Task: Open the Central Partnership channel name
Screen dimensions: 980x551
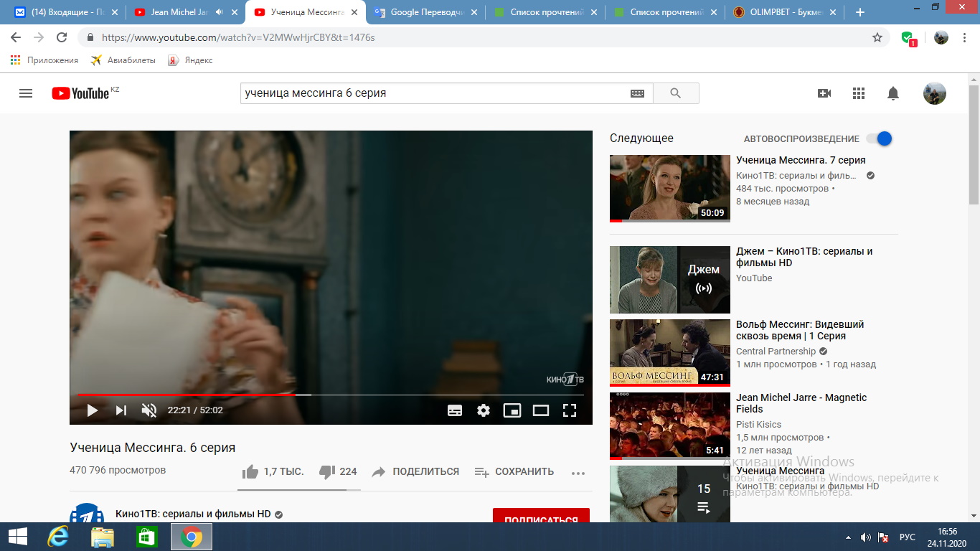Action: 776,351
